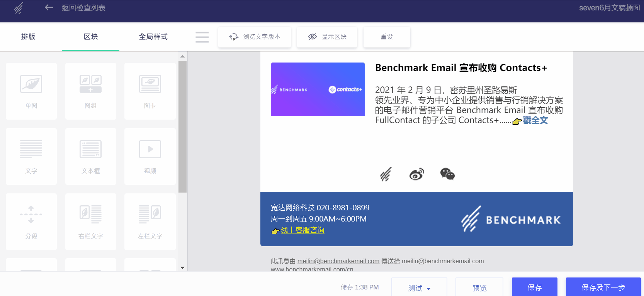This screenshot has width=644, height=296.
Task: Toggle 显示区块 eye button
Action: click(327, 37)
